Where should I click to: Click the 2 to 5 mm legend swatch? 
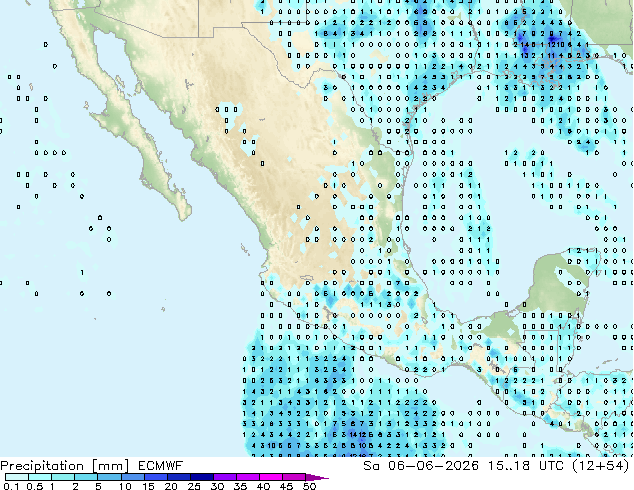coord(86,477)
